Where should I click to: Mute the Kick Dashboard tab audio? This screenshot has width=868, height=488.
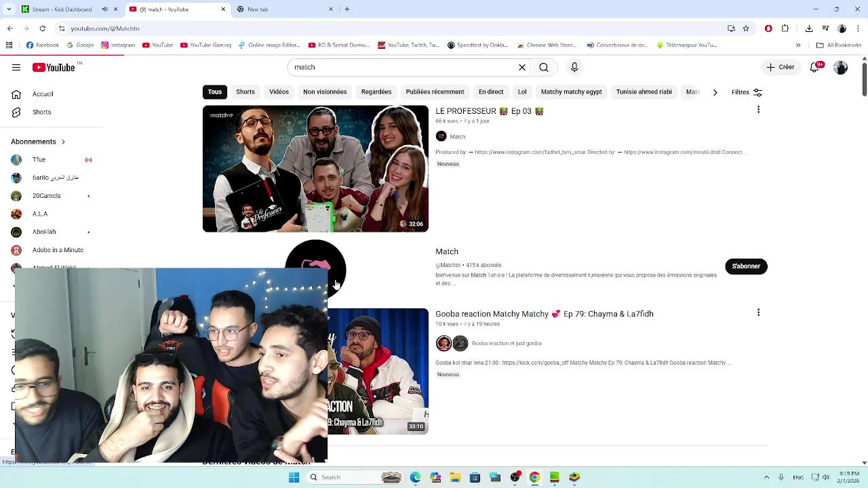(104, 9)
